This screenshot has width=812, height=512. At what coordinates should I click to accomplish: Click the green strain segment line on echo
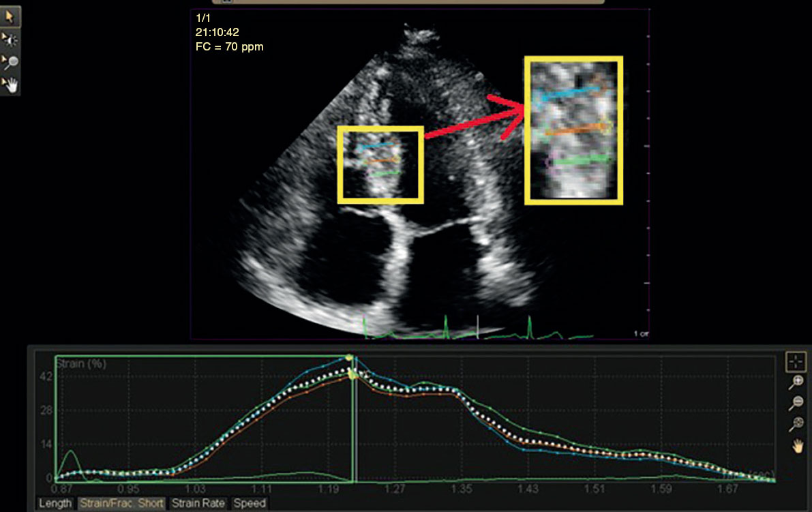pos(385,174)
